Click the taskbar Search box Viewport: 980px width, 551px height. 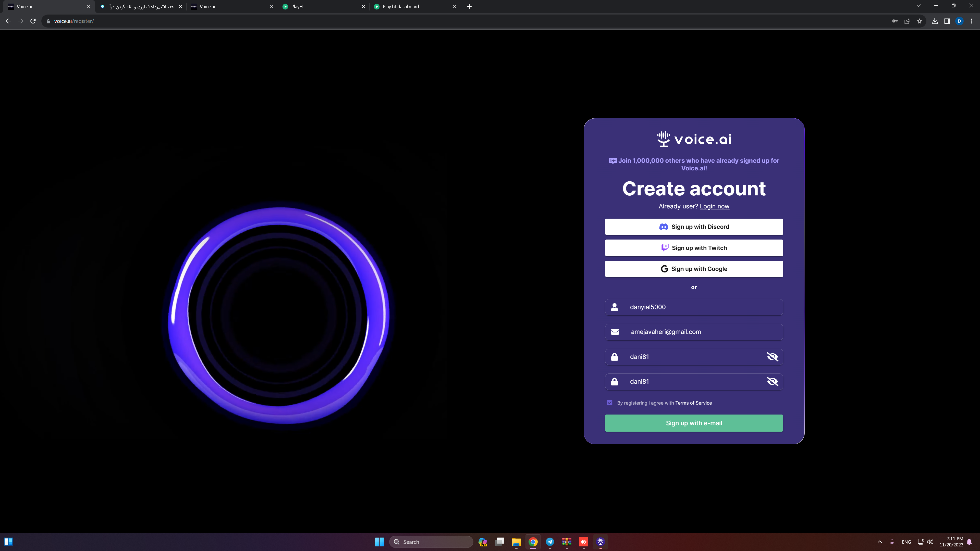[x=431, y=542]
